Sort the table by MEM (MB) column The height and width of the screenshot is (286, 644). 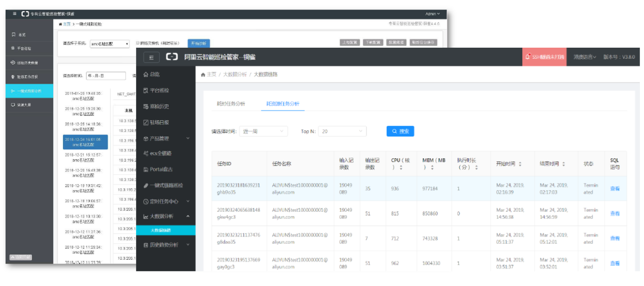point(432,167)
